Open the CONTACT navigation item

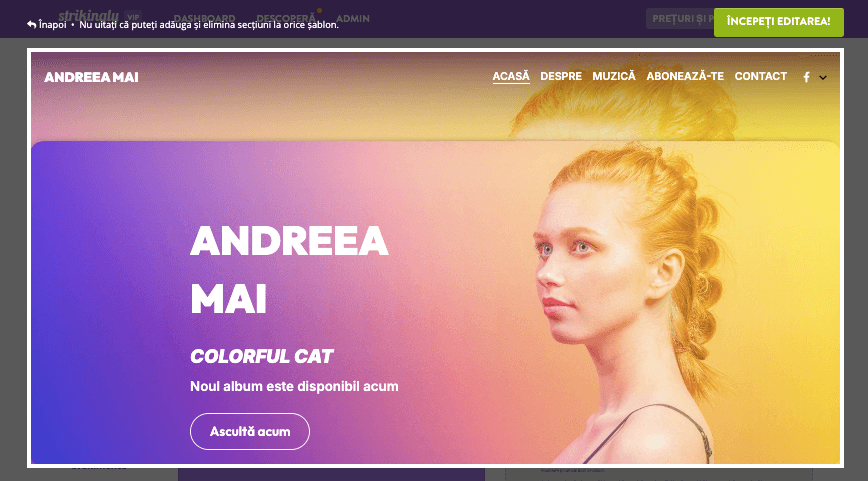tap(761, 76)
